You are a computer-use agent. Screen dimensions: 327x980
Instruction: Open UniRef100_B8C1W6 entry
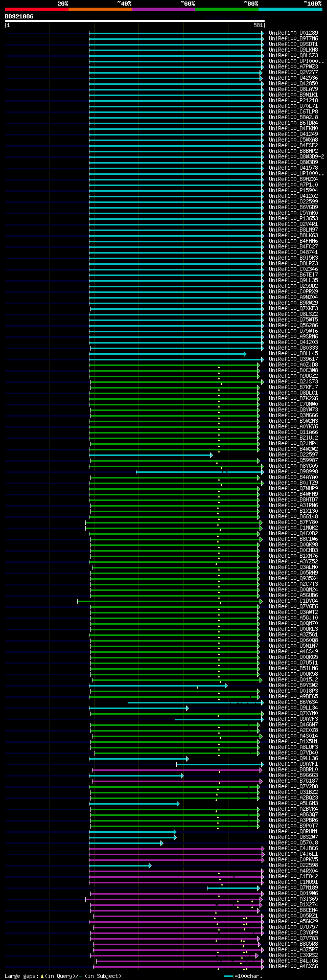pyautogui.click(x=293, y=539)
